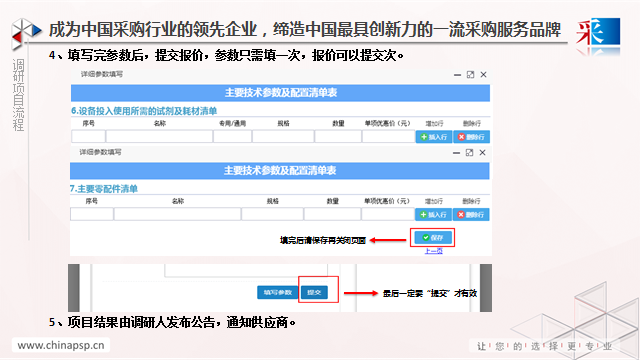Image resolution: width=640 pixels, height=360 pixels.
Task: Submit the quote with 提交 button
Action: (314, 292)
